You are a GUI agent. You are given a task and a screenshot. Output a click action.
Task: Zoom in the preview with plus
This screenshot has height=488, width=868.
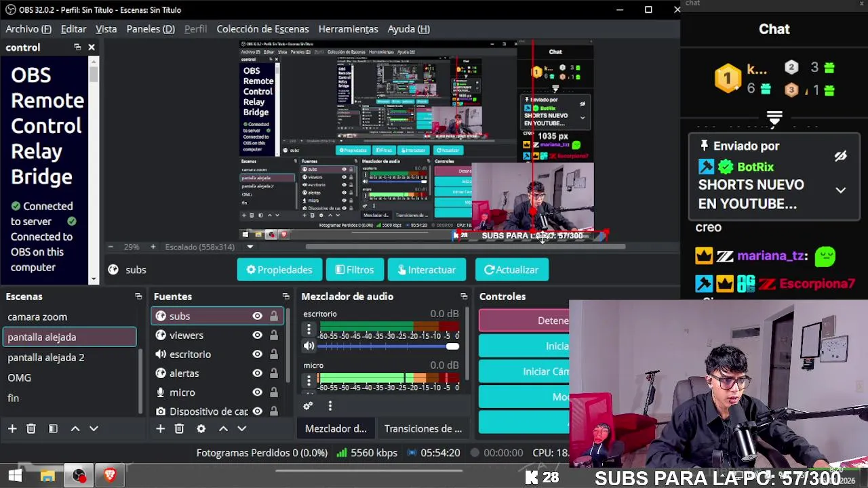click(x=153, y=247)
